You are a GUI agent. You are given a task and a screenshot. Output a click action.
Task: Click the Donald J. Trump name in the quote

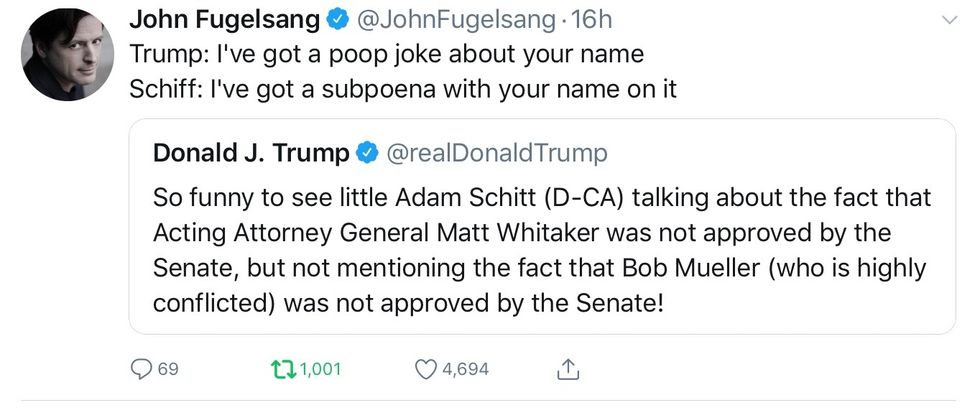(250, 152)
